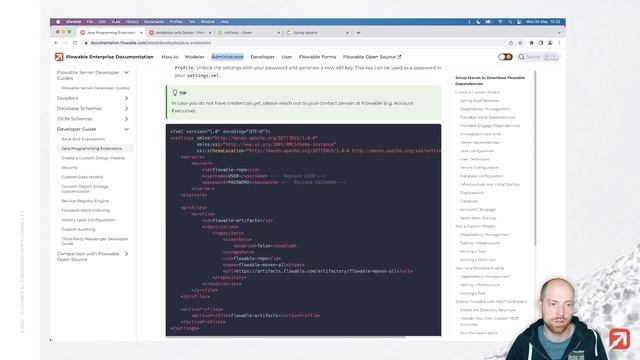Image resolution: width=640 pixels, height=360 pixels.
Task: Open Custom Data Models sidebar page
Action: pyautogui.click(x=82, y=177)
